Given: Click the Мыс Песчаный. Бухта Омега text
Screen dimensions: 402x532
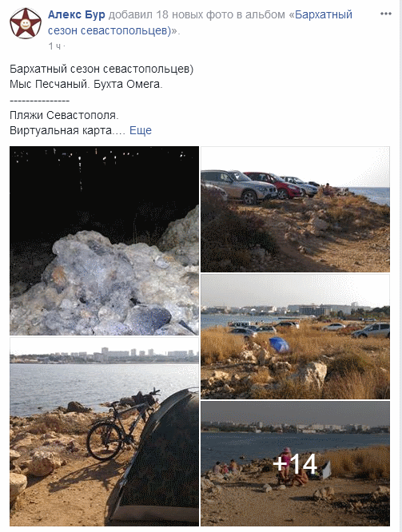Looking at the screenshot, I should click(86, 84).
